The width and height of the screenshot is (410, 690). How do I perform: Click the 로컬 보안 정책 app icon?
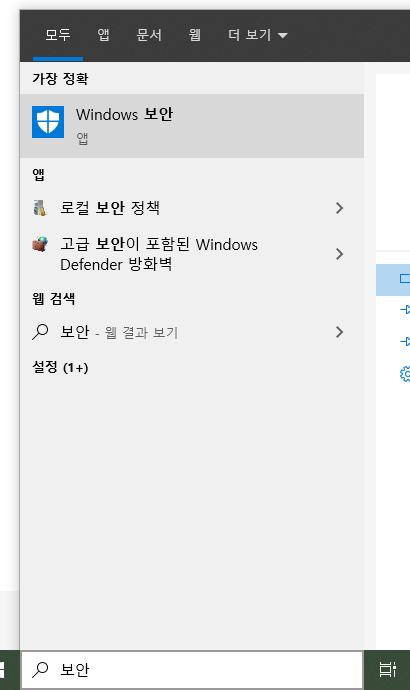click(x=40, y=208)
